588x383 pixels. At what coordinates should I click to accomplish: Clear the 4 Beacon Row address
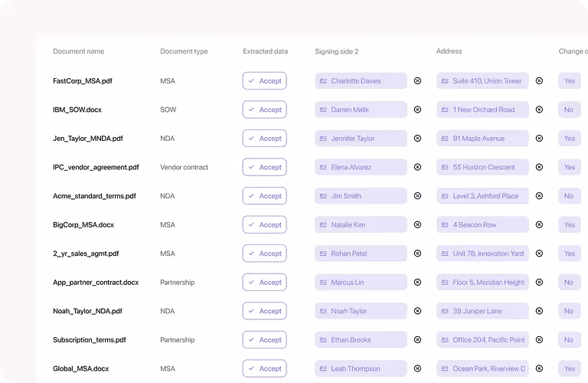539,224
